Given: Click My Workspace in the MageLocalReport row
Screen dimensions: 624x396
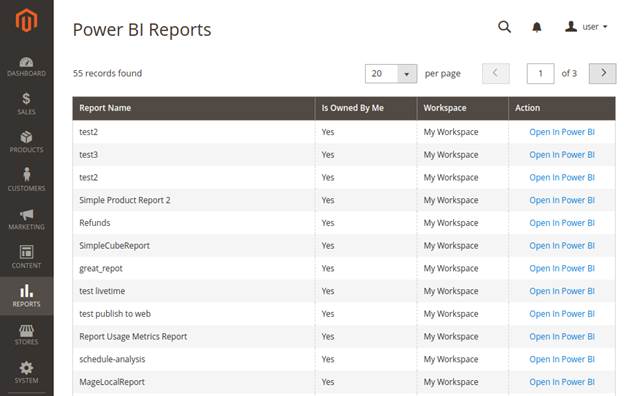Looking at the screenshot, I should [x=451, y=382].
